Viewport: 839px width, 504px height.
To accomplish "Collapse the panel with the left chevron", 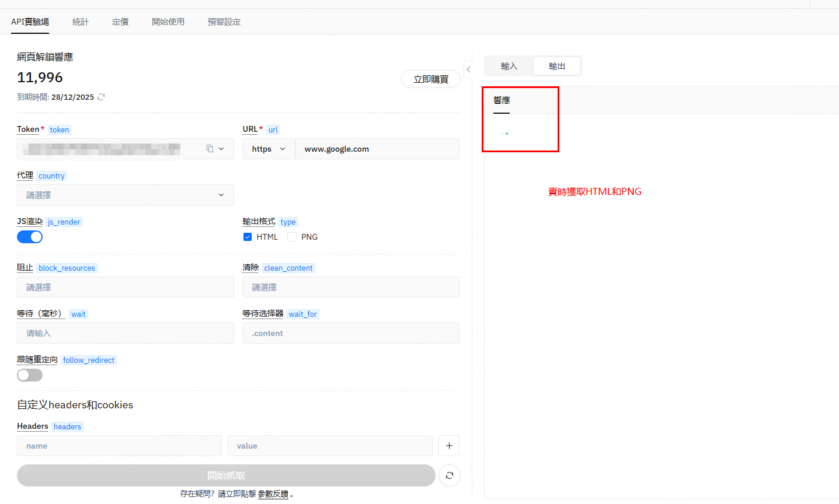I will click(468, 69).
